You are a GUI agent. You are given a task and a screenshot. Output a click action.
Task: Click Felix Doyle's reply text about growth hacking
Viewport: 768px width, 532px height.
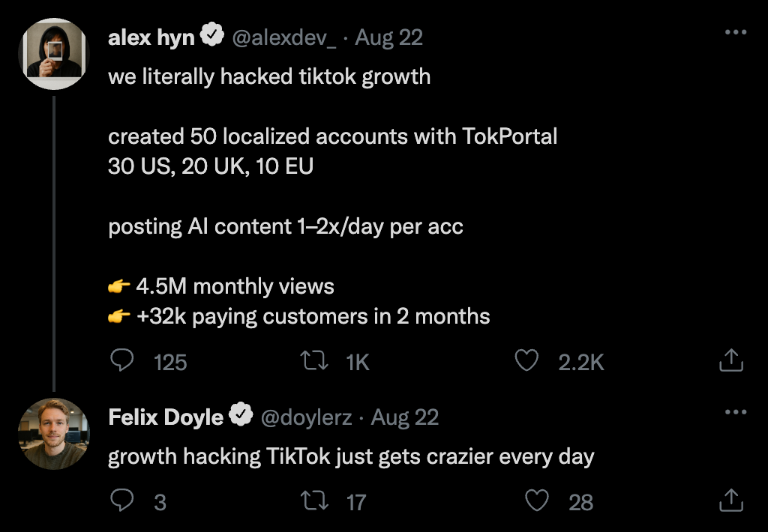coord(351,456)
